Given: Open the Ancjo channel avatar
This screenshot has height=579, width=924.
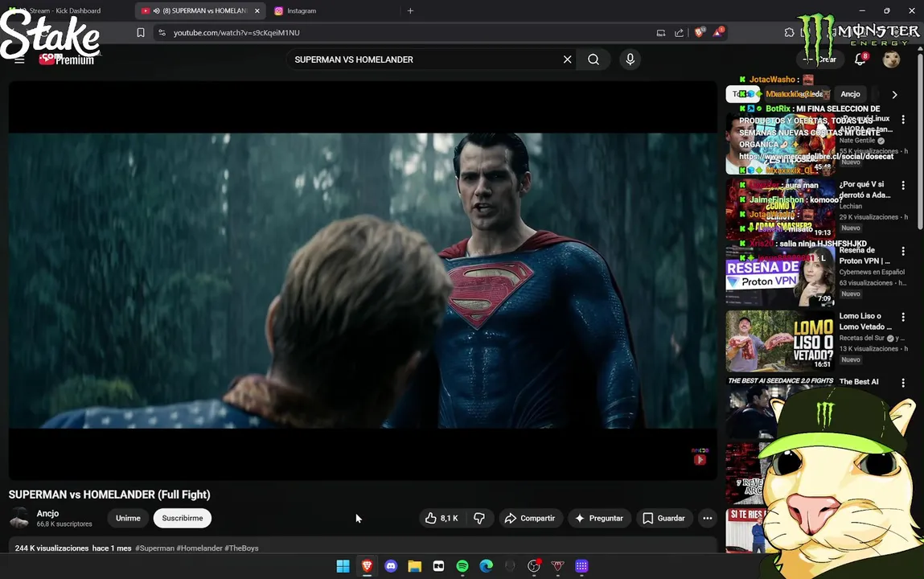Looking at the screenshot, I should (x=19, y=519).
